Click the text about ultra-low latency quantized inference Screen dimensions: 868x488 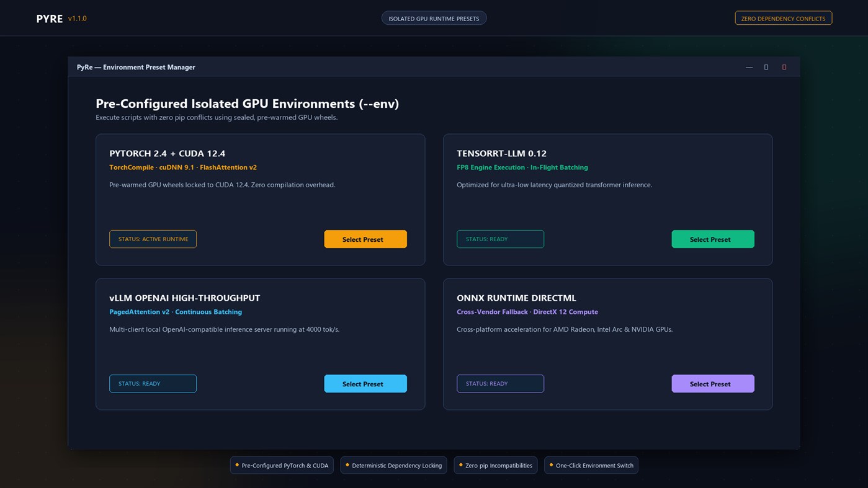point(554,185)
